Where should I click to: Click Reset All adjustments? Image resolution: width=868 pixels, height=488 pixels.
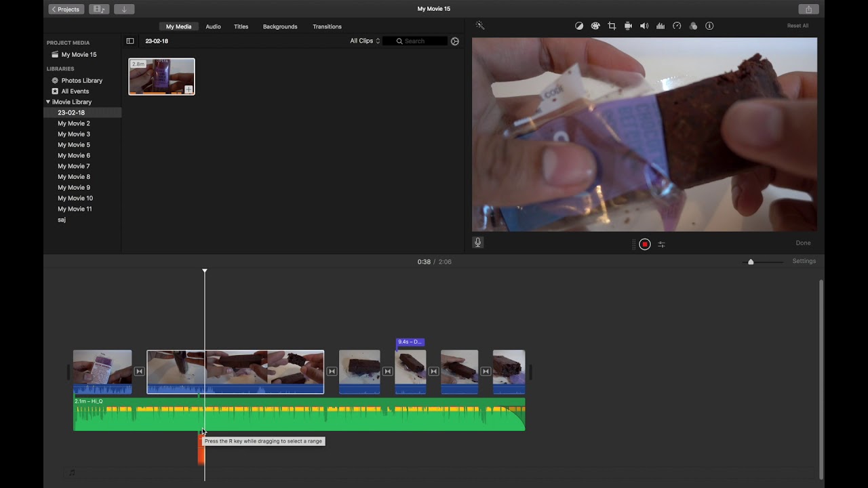coord(797,26)
